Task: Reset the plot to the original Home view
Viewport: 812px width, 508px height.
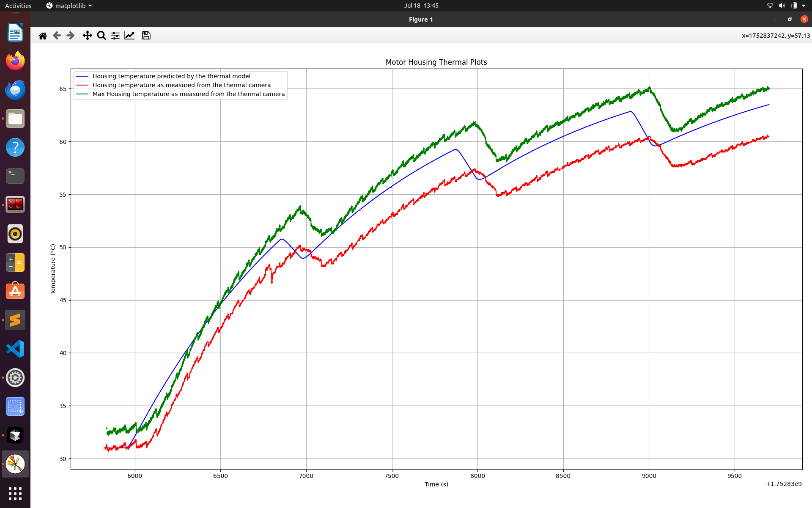Action: (43, 36)
